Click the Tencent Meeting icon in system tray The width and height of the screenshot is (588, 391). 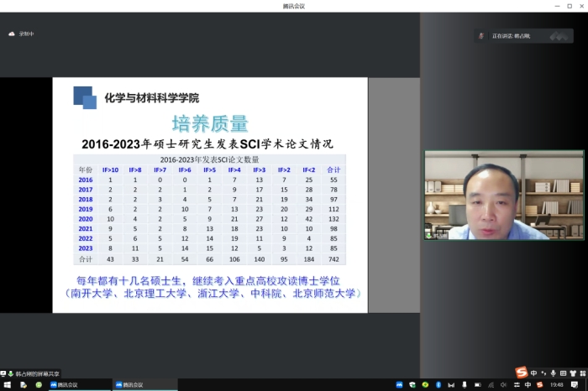click(399, 384)
